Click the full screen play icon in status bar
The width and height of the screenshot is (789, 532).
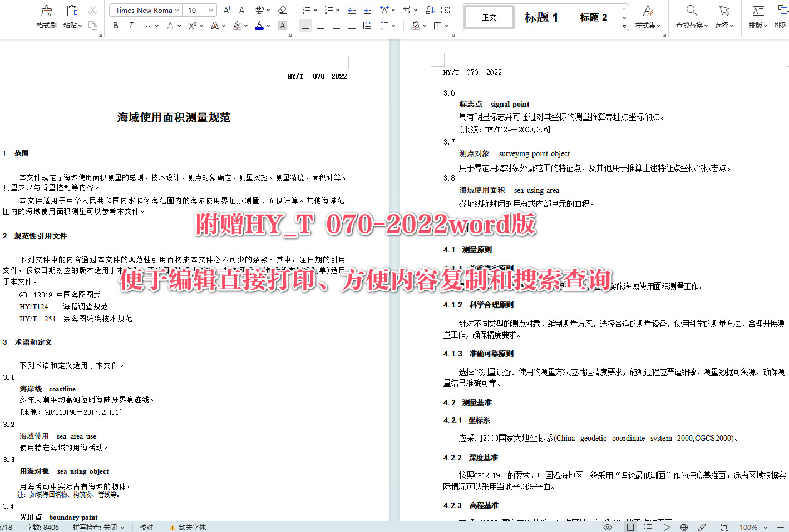pos(667,527)
